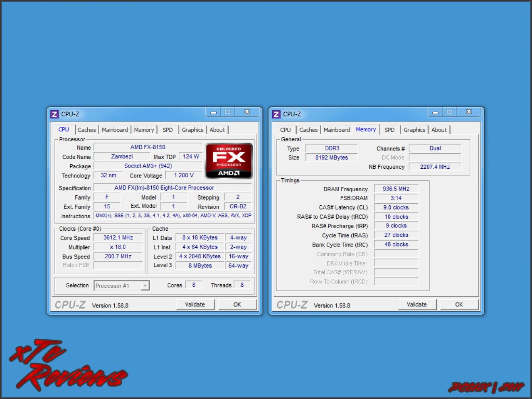The height and width of the screenshot is (399, 532).
Task: Click the instructions list field
Action: [173, 216]
